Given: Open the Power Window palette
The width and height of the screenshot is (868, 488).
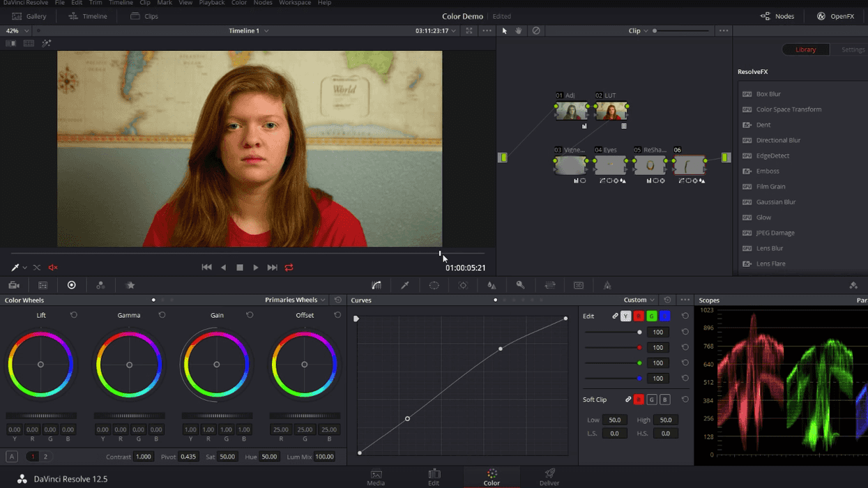Looking at the screenshot, I should click(x=434, y=285).
